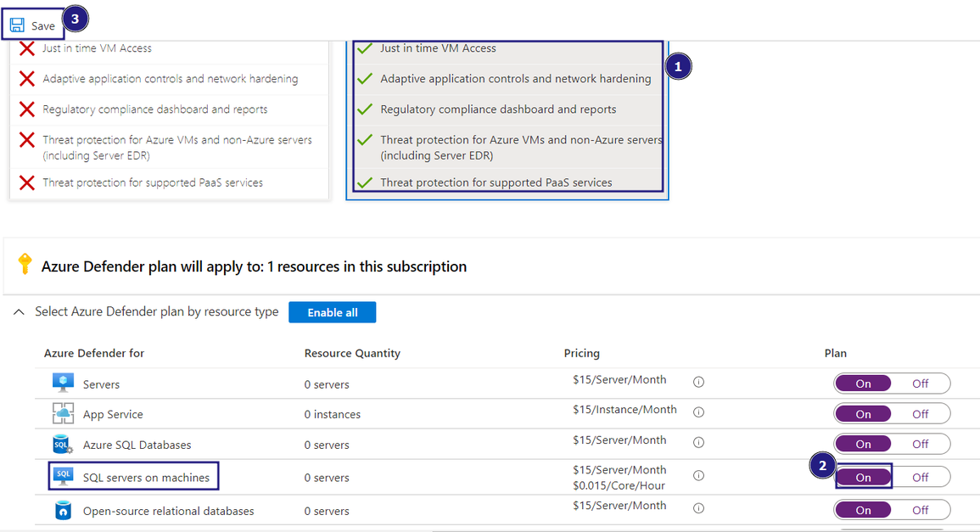Turn Open-source relational databases plan Off
Screen dimensions: 980x532
point(920,510)
